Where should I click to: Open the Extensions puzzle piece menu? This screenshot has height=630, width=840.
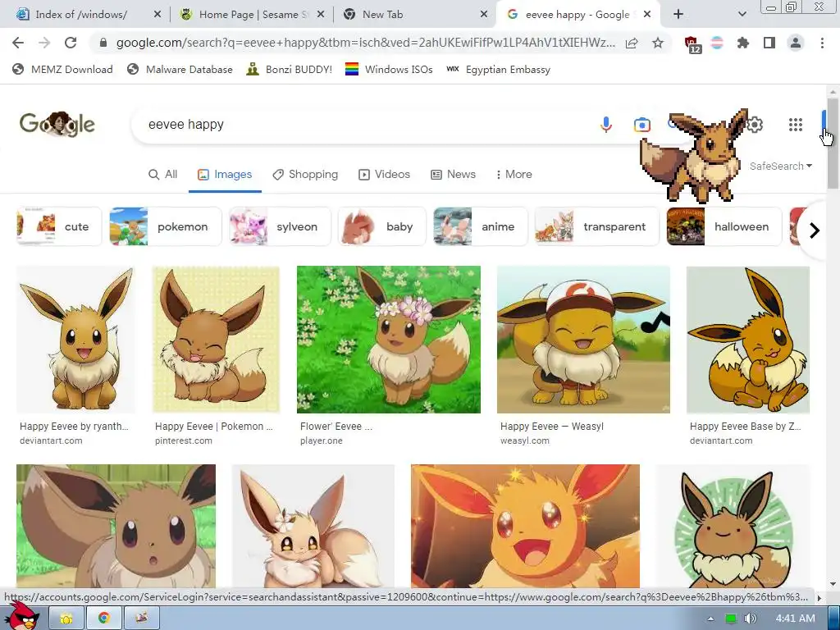click(x=743, y=43)
